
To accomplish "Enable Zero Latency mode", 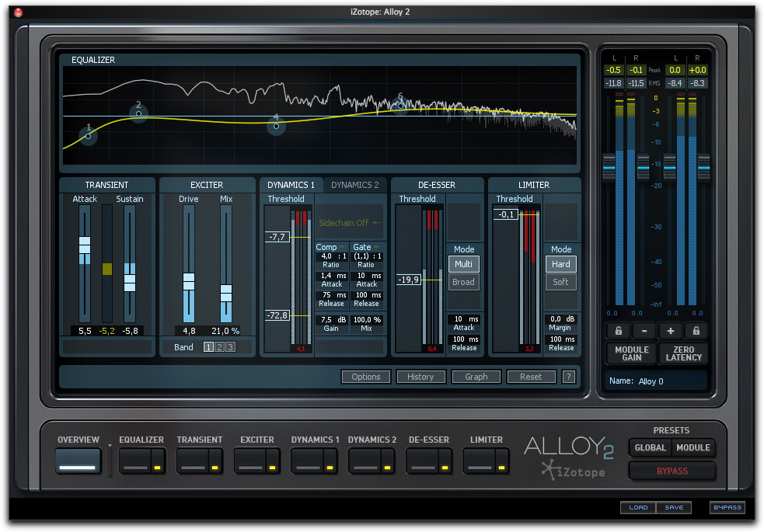I will (x=684, y=353).
